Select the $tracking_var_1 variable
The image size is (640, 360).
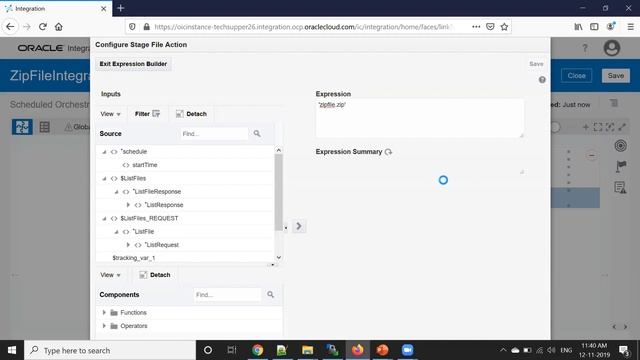[133, 258]
